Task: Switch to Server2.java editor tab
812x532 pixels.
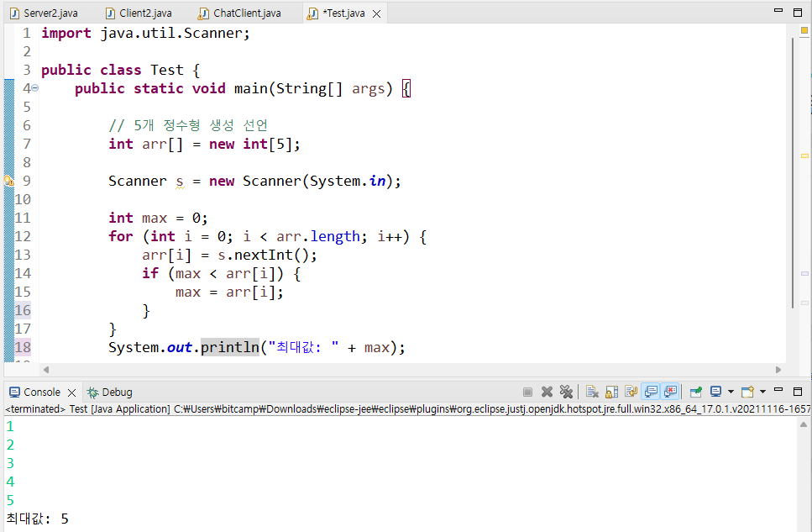Action: point(45,13)
